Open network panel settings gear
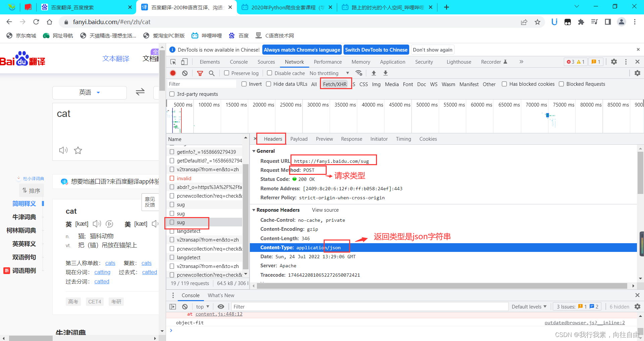644x341 pixels. point(637,73)
